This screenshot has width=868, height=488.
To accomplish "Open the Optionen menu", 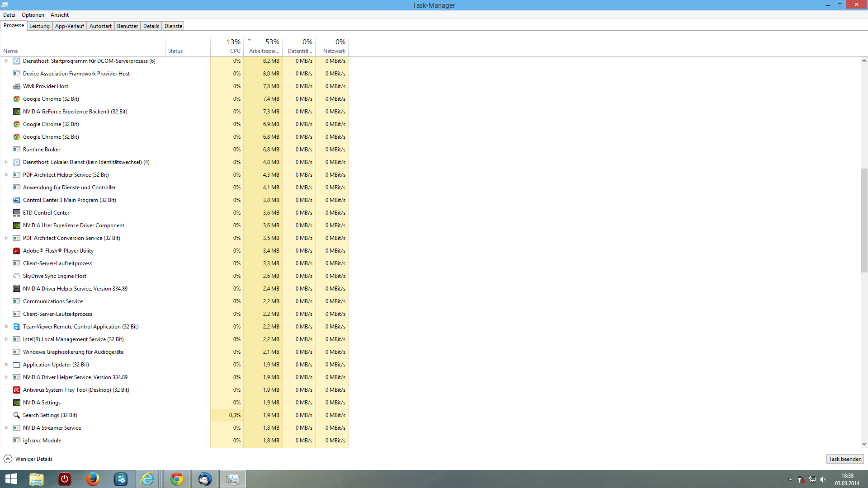I will (33, 15).
